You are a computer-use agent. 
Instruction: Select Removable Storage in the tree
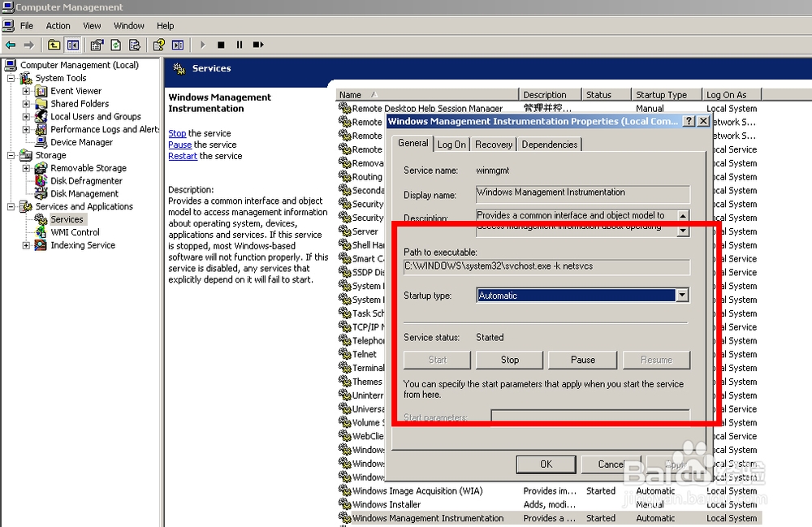88,168
